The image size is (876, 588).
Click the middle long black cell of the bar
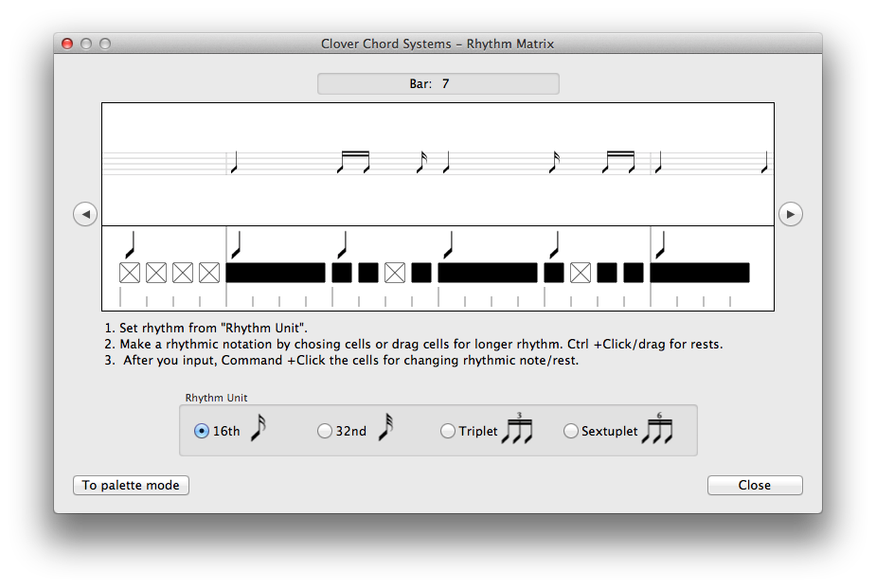488,273
